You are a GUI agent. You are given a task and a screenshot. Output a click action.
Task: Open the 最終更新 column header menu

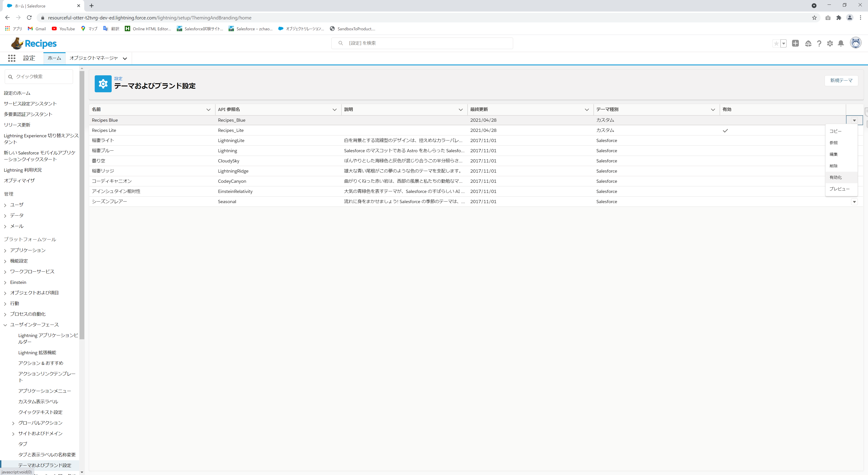[x=587, y=109]
